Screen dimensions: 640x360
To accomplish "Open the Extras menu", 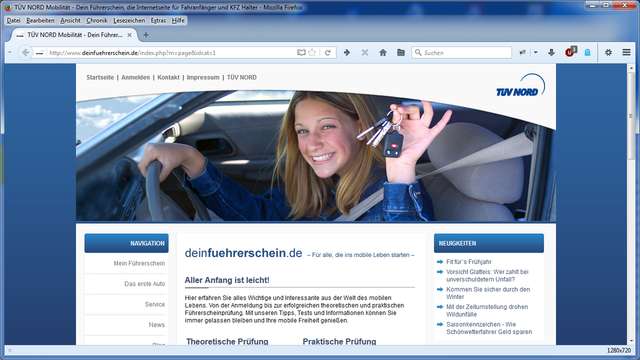I will click(x=158, y=20).
